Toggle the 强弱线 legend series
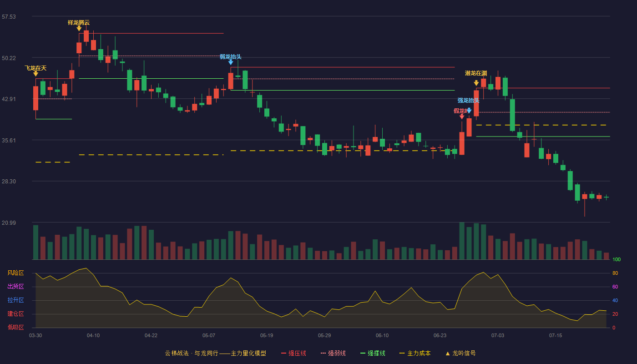Image resolution: width=637 pixels, height=364 pixels. click(x=333, y=353)
